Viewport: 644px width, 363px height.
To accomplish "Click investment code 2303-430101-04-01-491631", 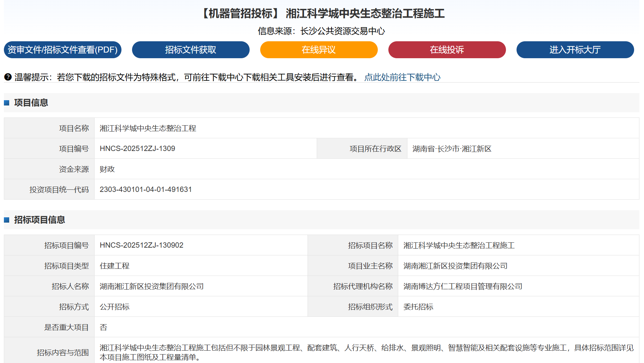I will pyautogui.click(x=146, y=189).
